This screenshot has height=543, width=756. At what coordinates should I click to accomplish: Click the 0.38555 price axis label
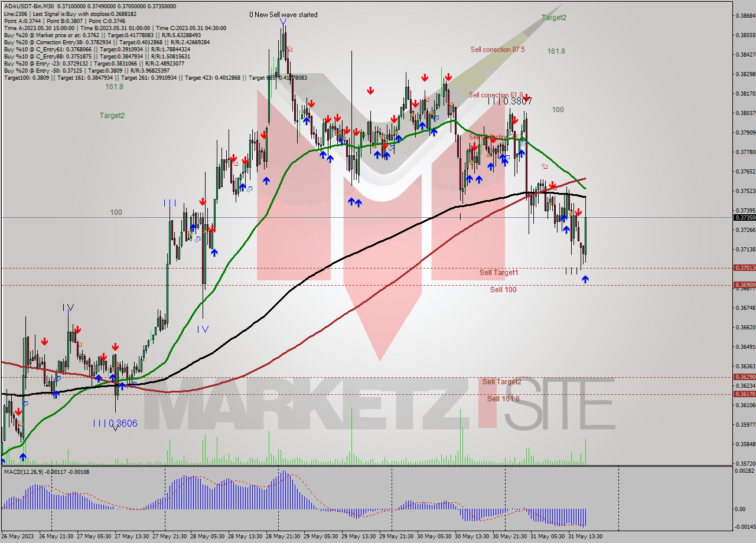[745, 35]
